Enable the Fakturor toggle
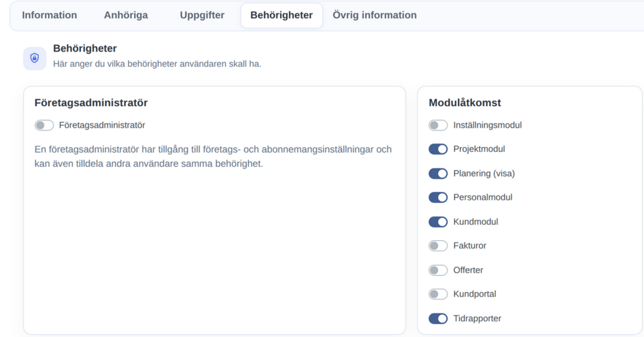Viewport: 644px width, 337px height. (438, 246)
